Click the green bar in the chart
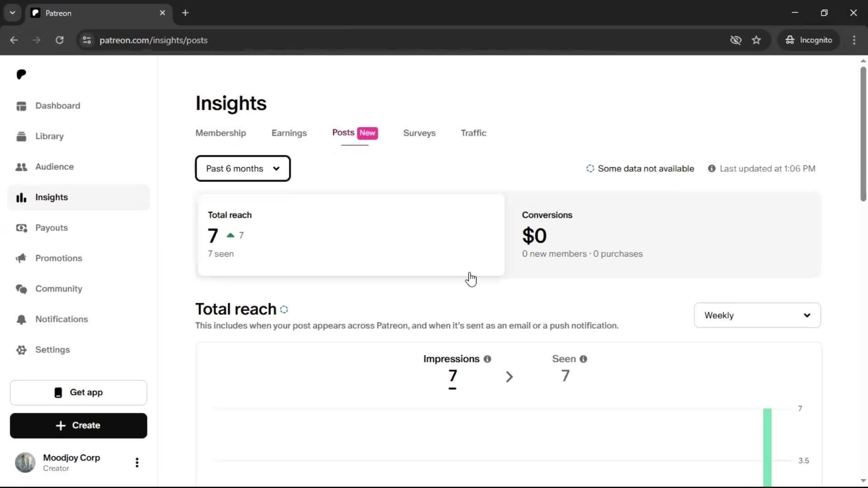 coord(767,447)
